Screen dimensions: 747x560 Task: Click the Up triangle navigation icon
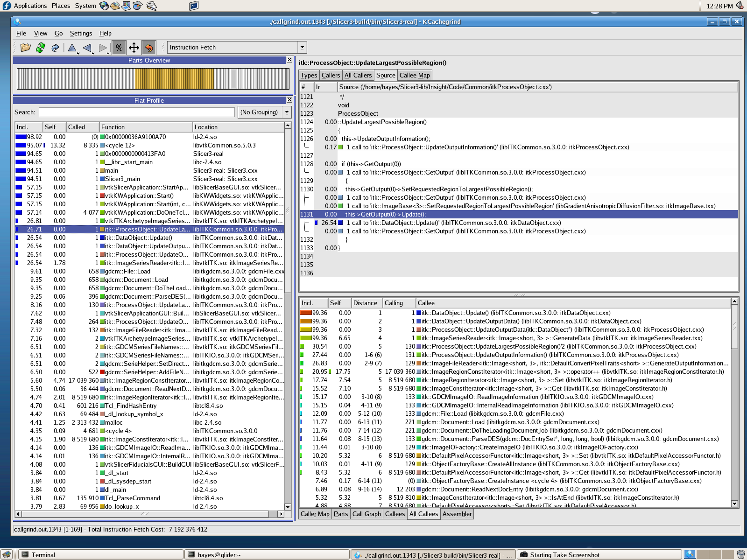[72, 48]
